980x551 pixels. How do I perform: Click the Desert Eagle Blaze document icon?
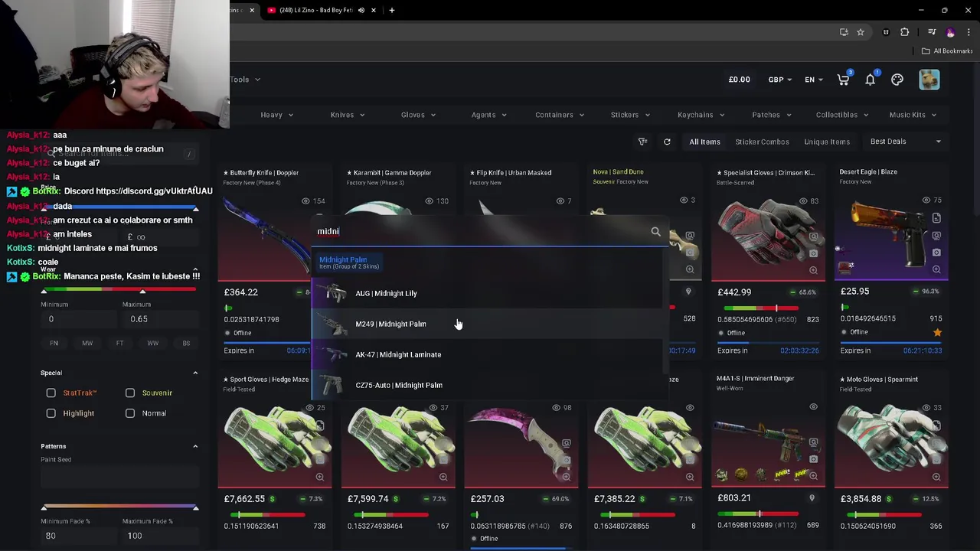point(936,219)
